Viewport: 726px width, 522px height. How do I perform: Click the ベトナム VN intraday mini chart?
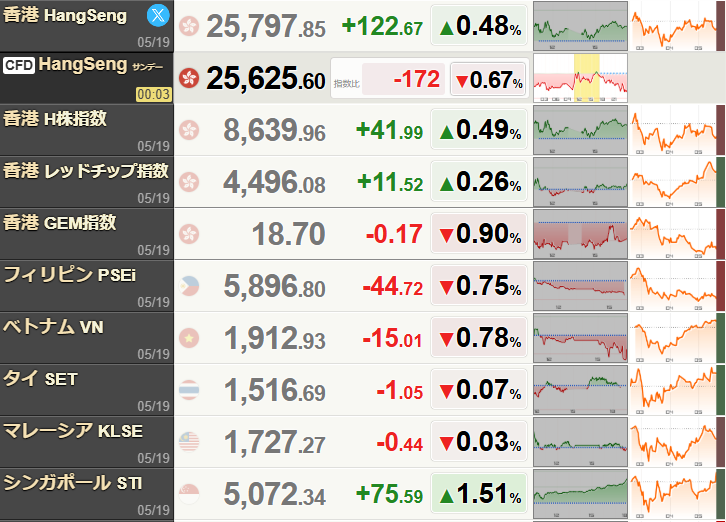click(580, 338)
